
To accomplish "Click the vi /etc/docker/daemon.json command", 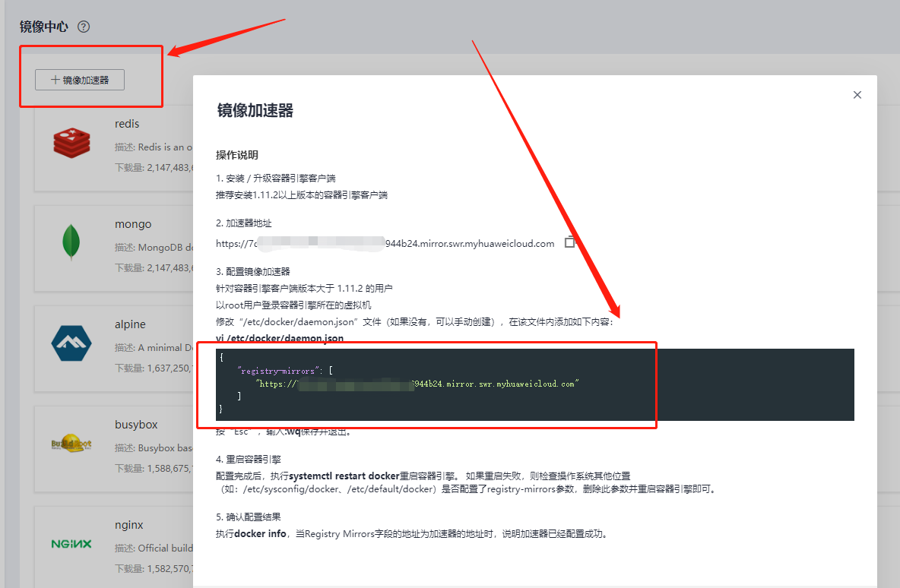I will pyautogui.click(x=280, y=338).
